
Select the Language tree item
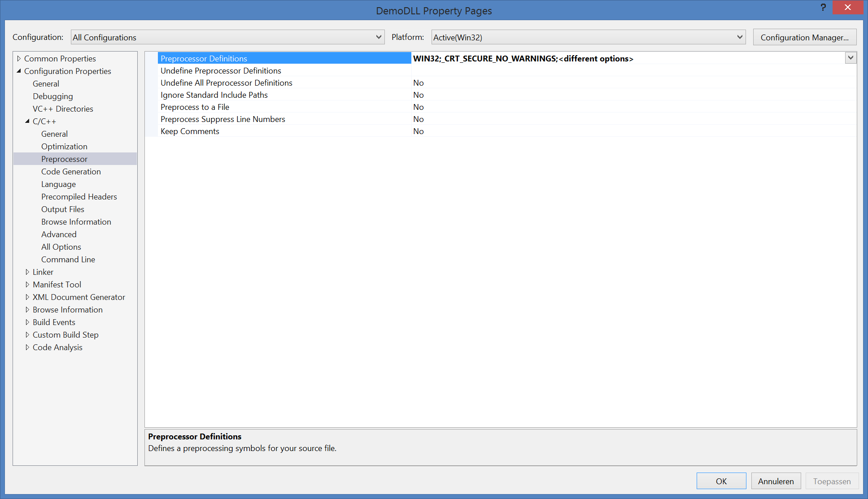pyautogui.click(x=58, y=184)
